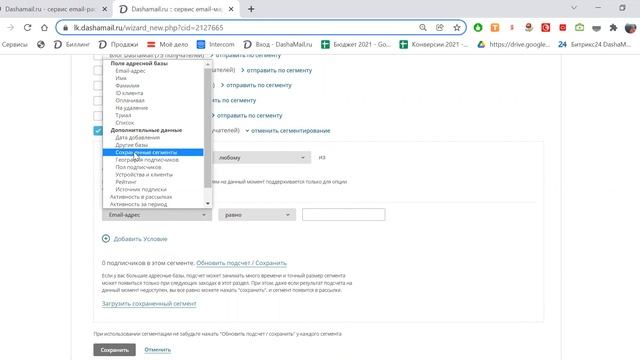Open the zoom magnifier icon in address bar
This screenshot has width=640, height=360.
point(423,28)
